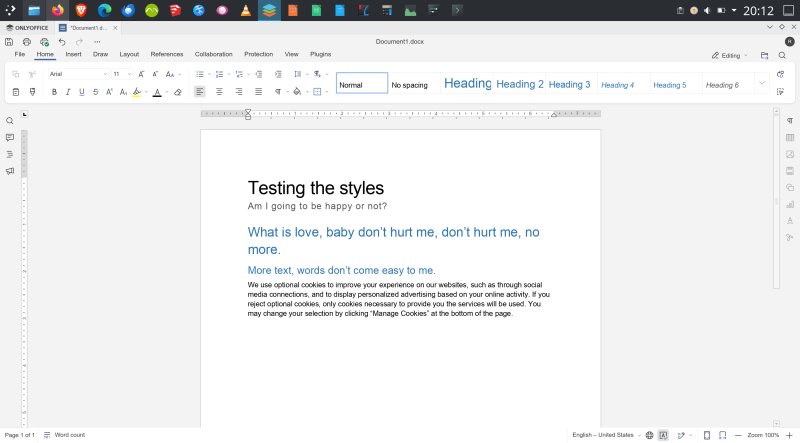800x443 pixels.
Task: Toggle spell checking in status bar
Action: click(663, 435)
